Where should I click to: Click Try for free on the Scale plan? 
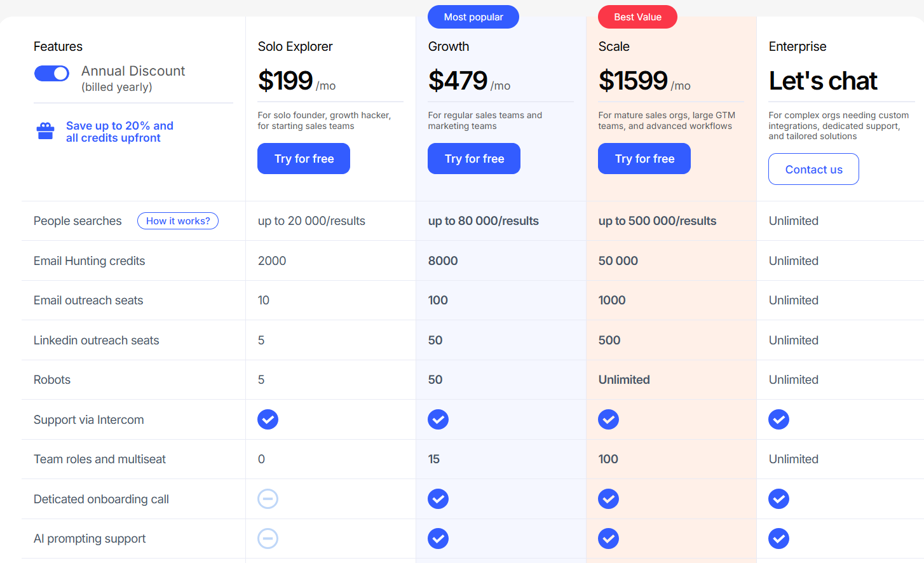(644, 158)
